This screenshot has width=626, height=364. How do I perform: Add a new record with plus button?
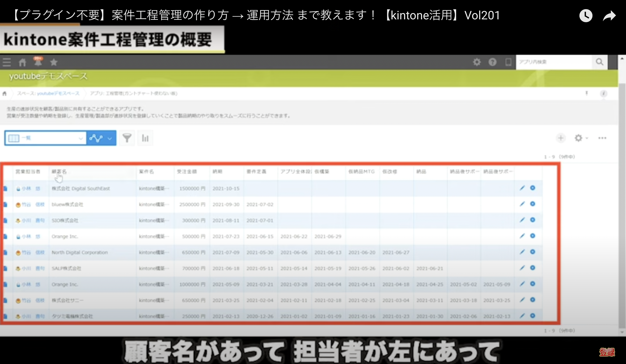click(x=560, y=138)
